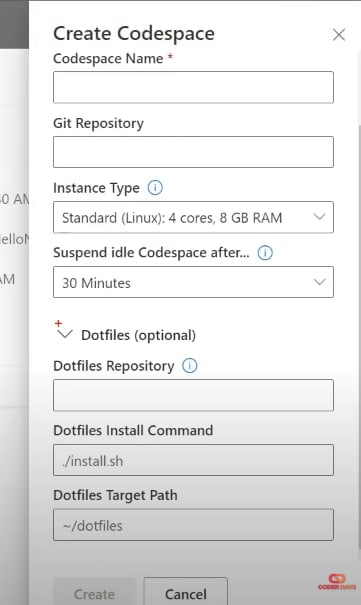This screenshot has width=361, height=605.
Task: Click the Cancel button
Action: 186,593
